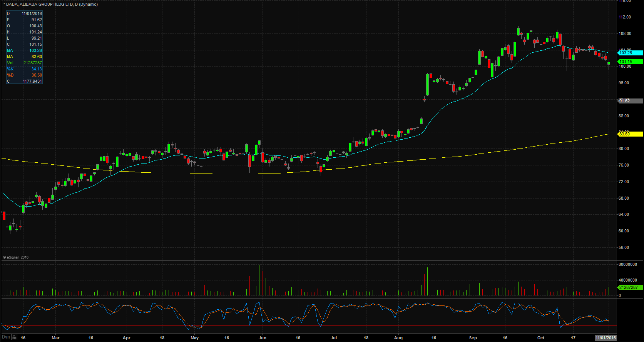Click the date value 11/01/2016 in data box

[x=32, y=13]
